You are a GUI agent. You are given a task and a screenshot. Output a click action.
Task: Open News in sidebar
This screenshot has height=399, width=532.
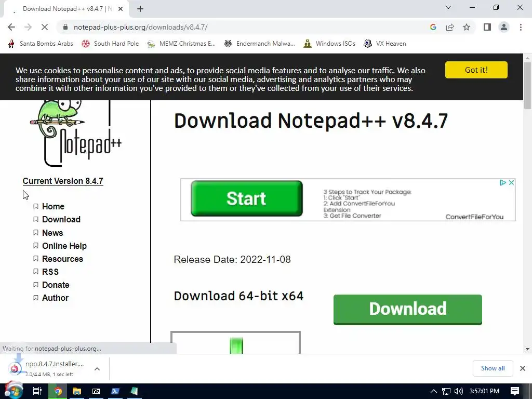click(52, 233)
